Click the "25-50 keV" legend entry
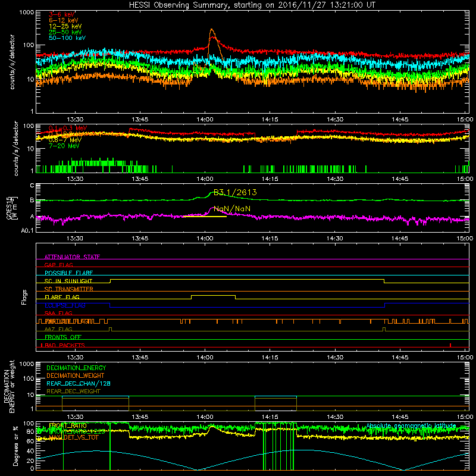476x476 pixels. (65, 32)
